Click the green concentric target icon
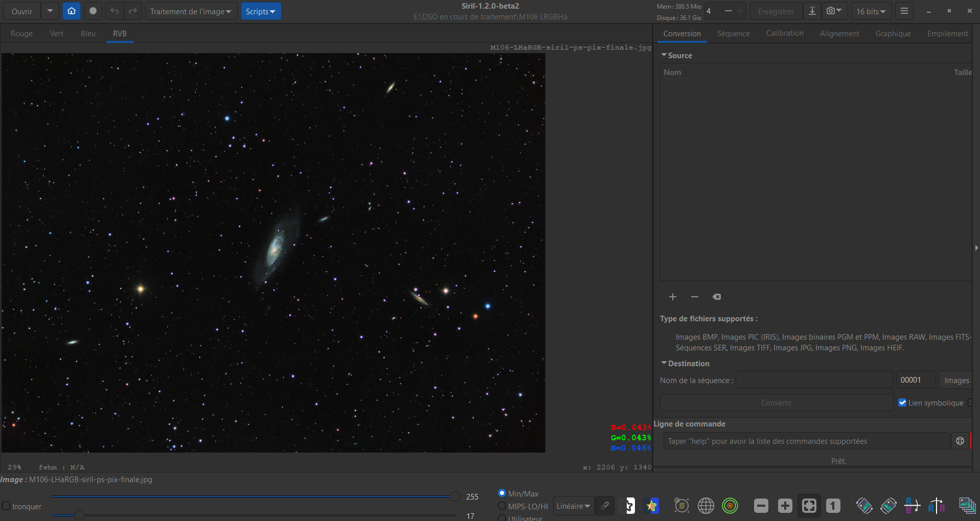This screenshot has height=521, width=980. 730,506
